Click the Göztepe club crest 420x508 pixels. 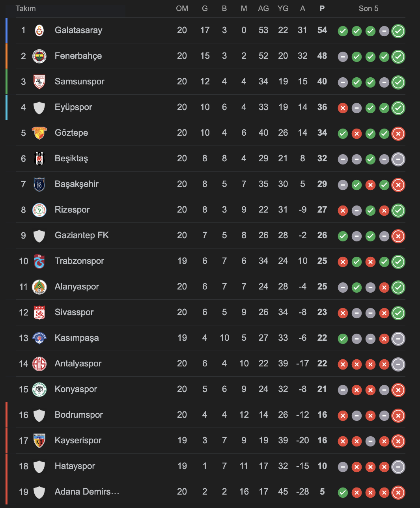(39, 133)
